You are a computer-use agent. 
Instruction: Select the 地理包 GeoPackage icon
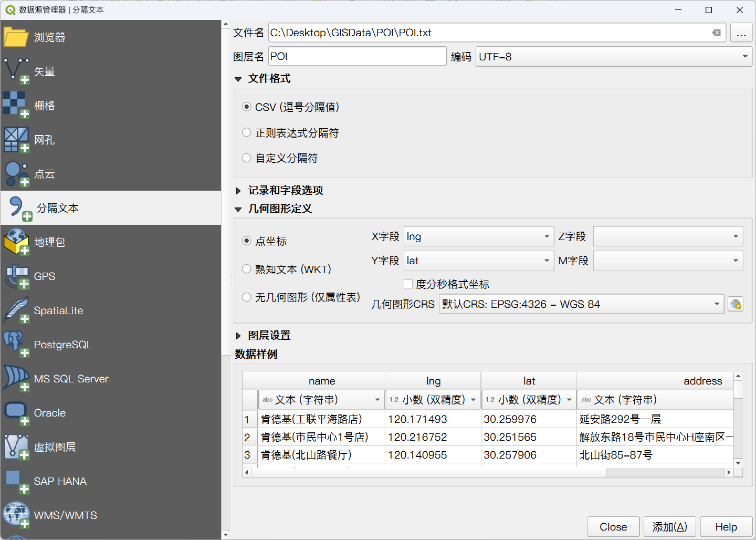[16, 242]
